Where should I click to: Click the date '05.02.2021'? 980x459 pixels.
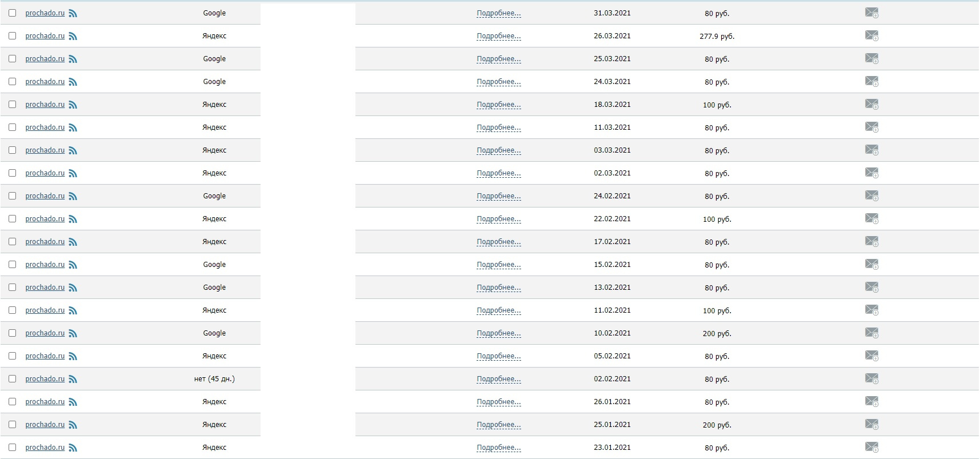612,356
